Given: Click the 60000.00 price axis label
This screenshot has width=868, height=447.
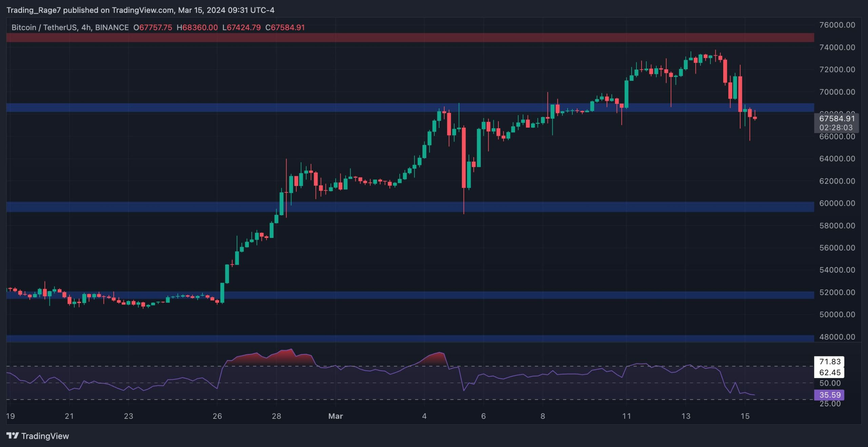Looking at the screenshot, I should pyautogui.click(x=837, y=203).
